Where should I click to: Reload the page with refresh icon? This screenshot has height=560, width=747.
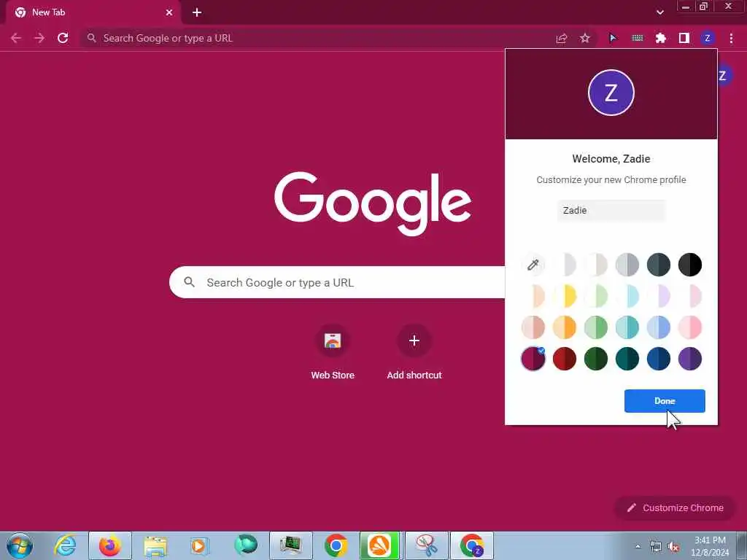tap(63, 38)
